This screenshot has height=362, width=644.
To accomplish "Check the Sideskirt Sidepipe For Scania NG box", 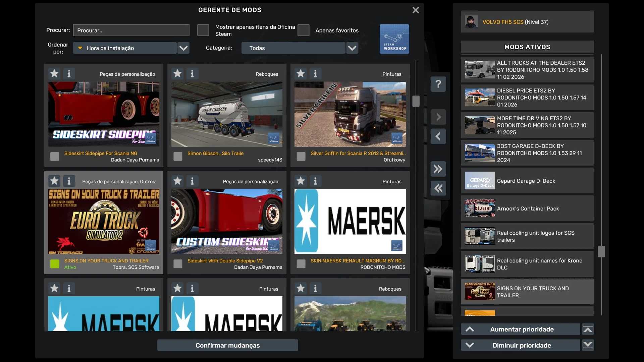I will (55, 156).
